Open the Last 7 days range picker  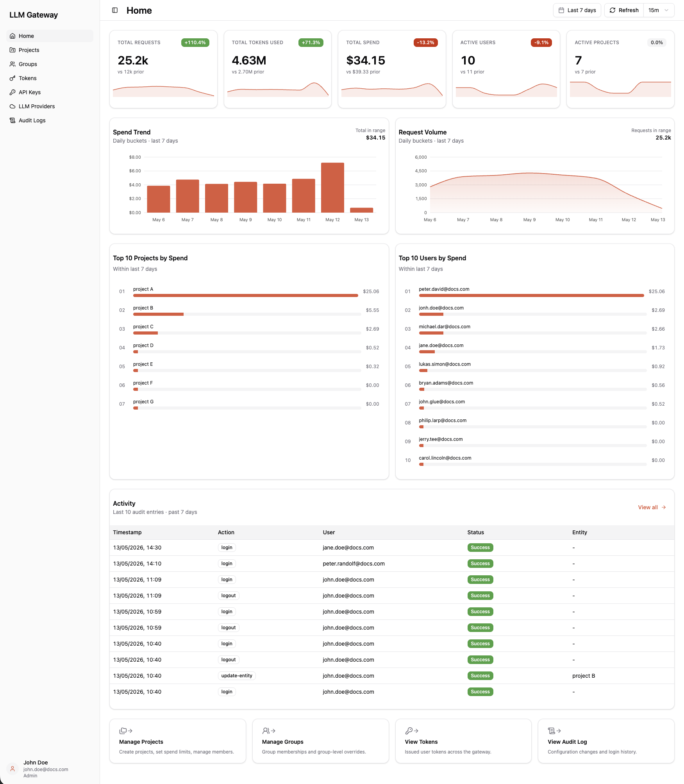point(577,10)
